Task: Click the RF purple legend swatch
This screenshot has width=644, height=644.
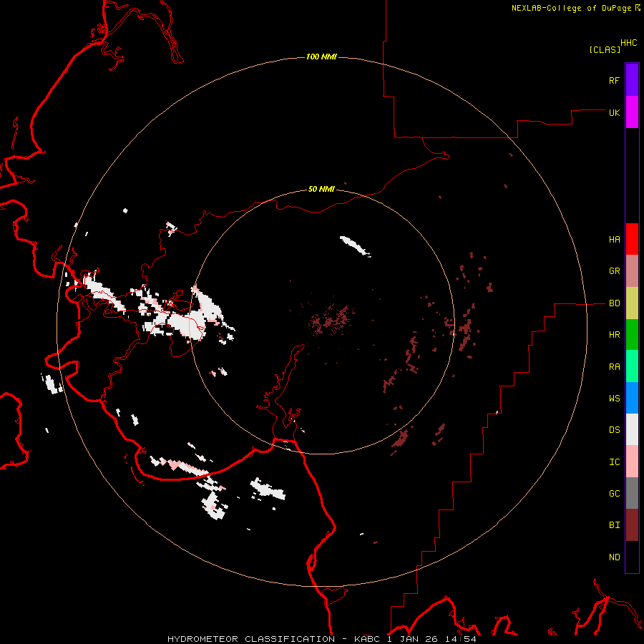Action: click(632, 80)
